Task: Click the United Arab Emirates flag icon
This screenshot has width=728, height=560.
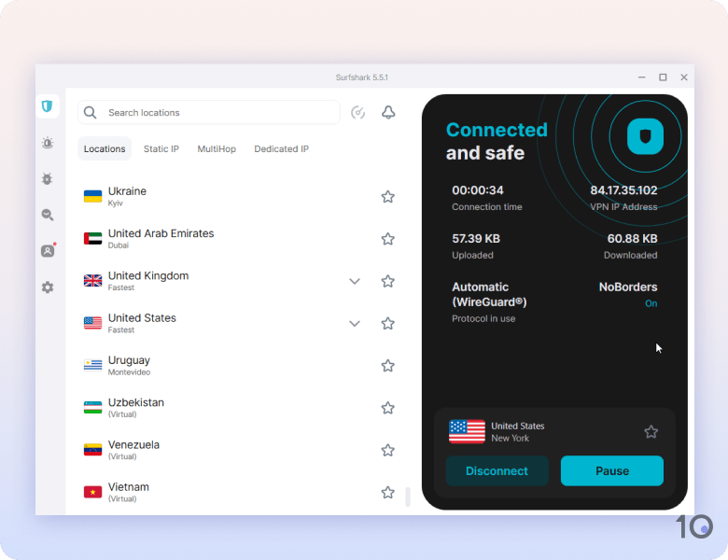Action: point(92,239)
